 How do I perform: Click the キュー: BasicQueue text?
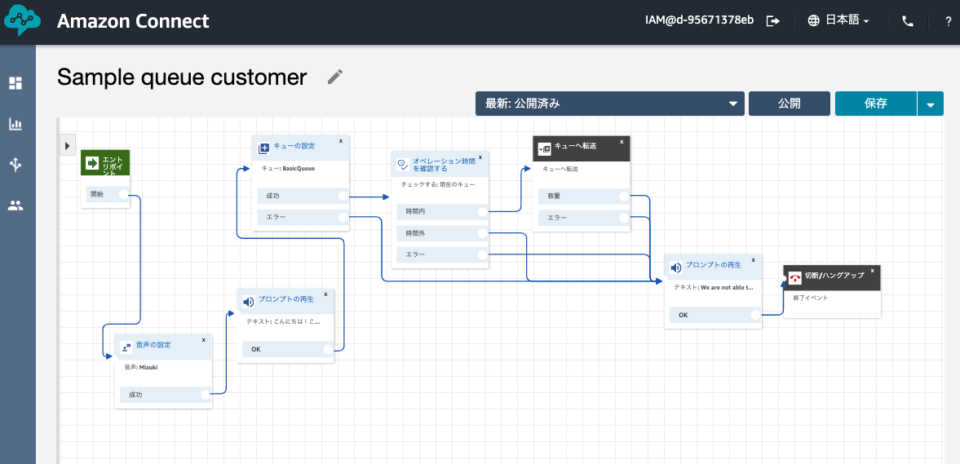[x=288, y=168]
